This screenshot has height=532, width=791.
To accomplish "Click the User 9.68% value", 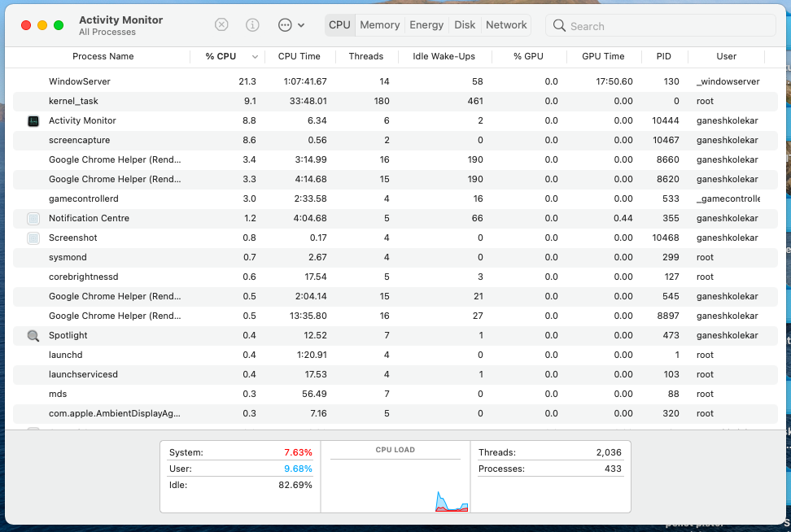I will [298, 469].
